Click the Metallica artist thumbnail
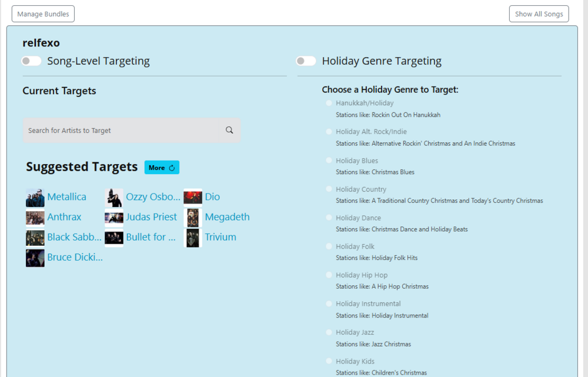The height and width of the screenshot is (377, 588). point(35,198)
